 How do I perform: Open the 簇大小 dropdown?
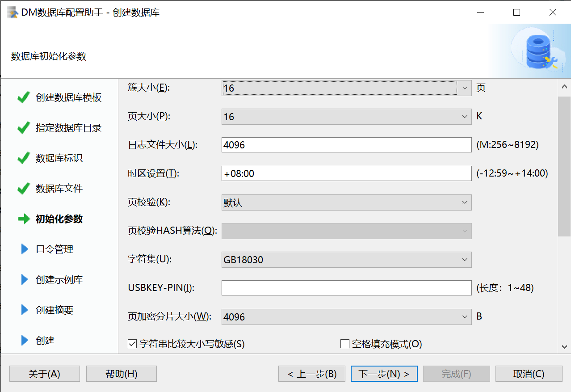346,88
